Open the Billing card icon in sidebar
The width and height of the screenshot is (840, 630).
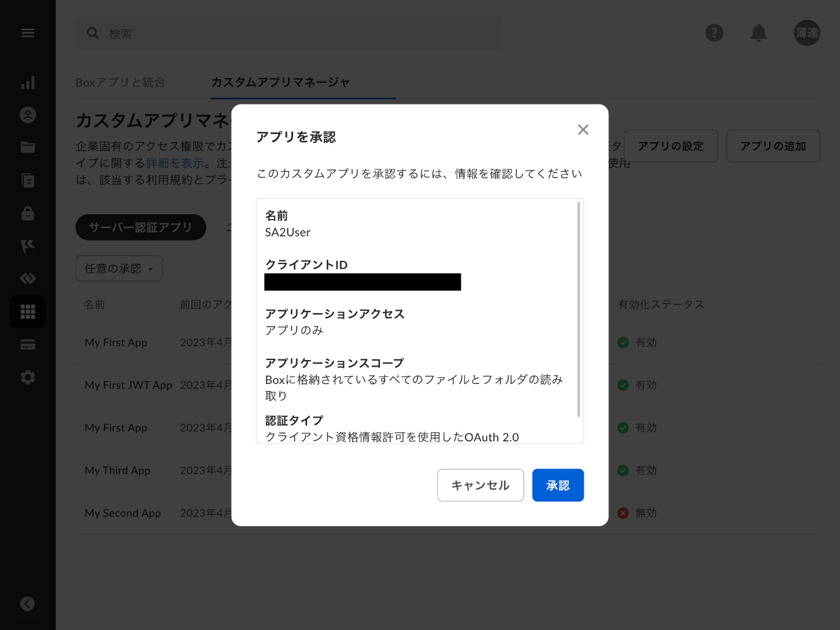click(28, 344)
